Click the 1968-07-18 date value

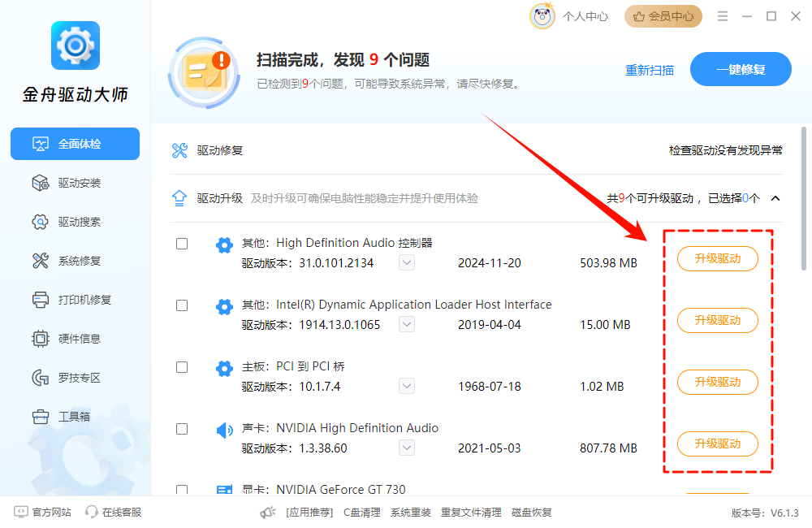(x=490, y=387)
